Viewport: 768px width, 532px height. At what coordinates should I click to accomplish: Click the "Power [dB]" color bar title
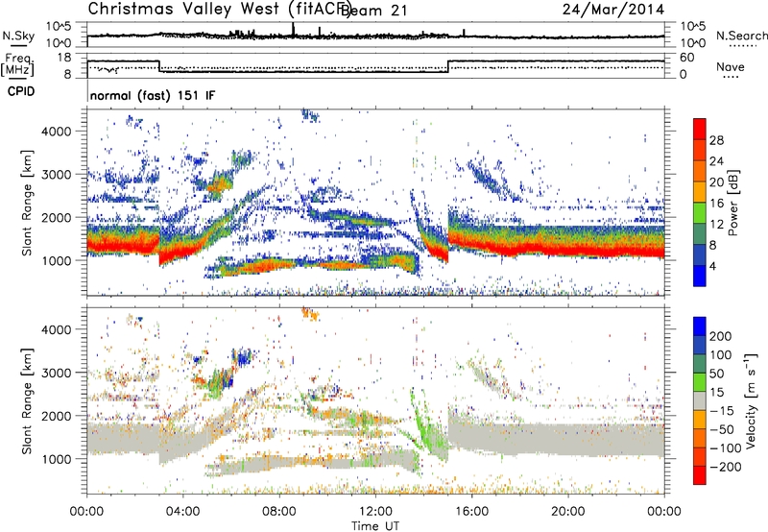(x=733, y=203)
